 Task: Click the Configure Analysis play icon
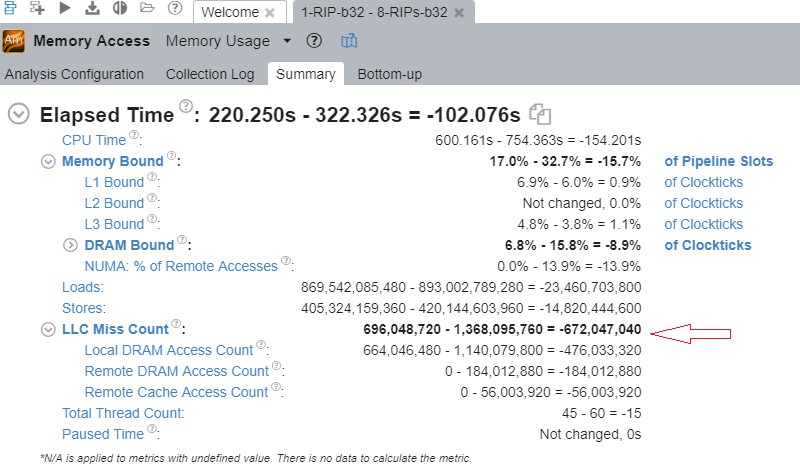coord(66,9)
